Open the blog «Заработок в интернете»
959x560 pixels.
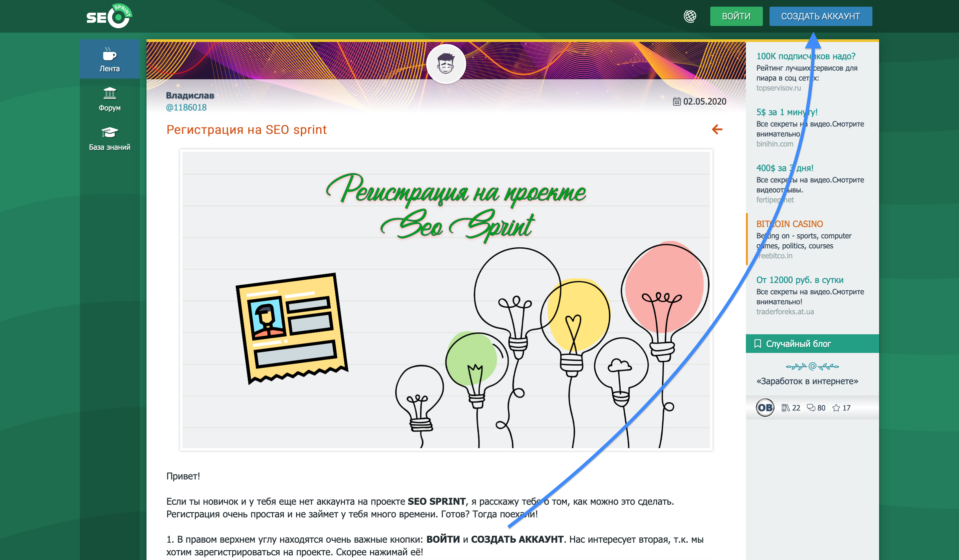pyautogui.click(x=807, y=381)
